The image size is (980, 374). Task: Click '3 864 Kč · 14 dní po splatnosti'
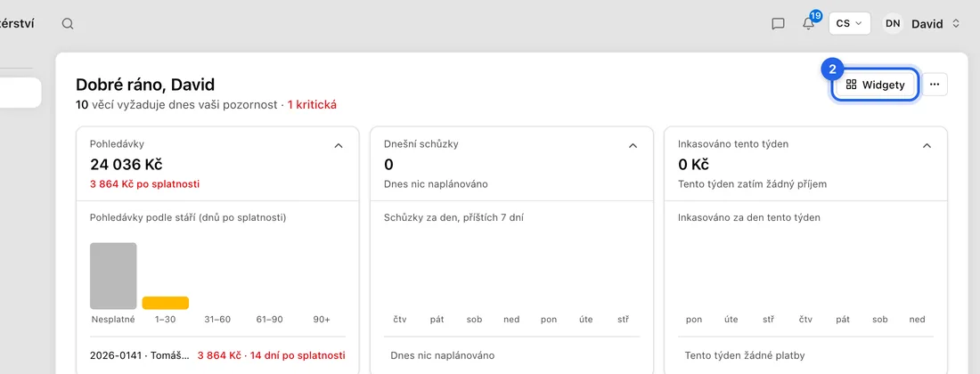[x=271, y=355]
